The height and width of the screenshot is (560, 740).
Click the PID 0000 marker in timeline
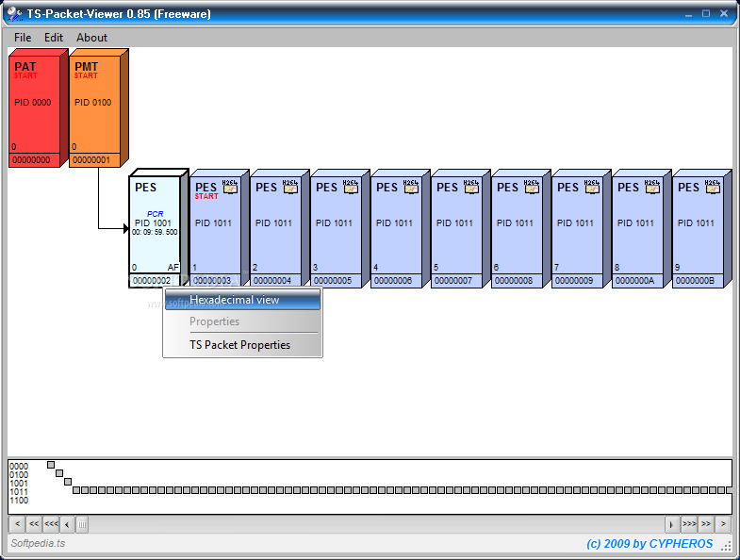point(51,465)
